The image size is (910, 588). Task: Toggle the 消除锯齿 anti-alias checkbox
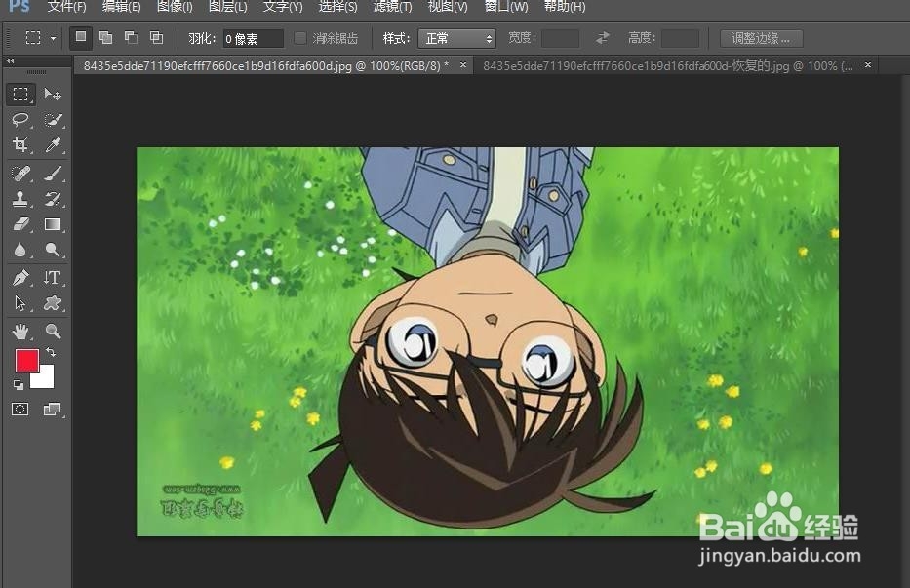click(x=300, y=38)
